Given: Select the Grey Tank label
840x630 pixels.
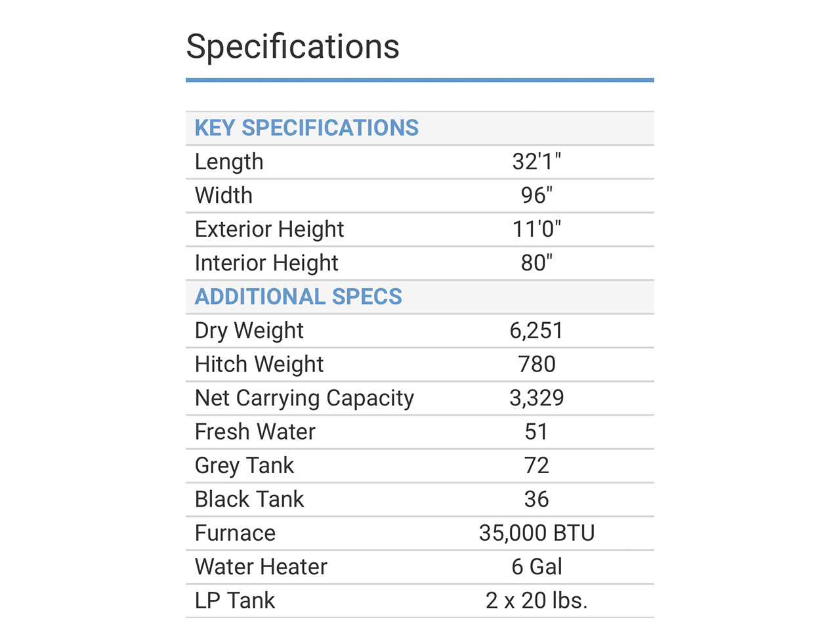Looking at the screenshot, I should [244, 466].
